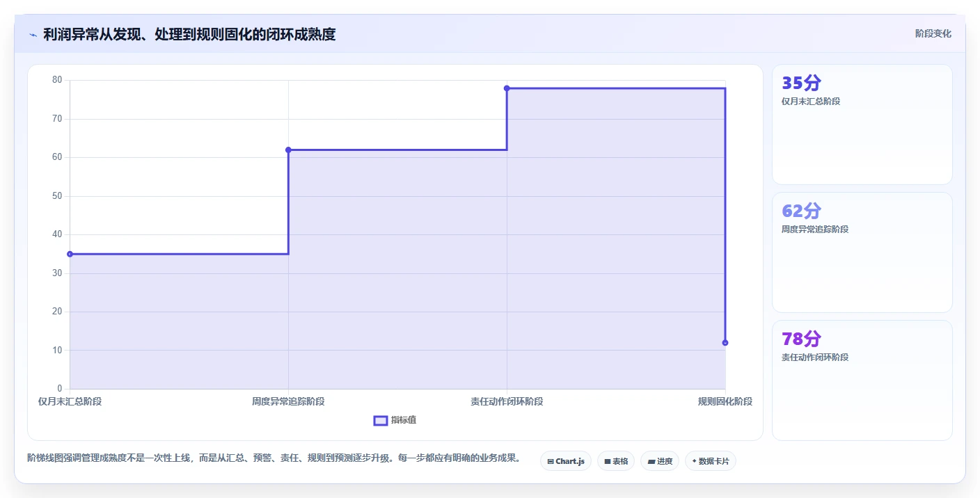Image resolution: width=980 pixels, height=498 pixels.
Task: Click the 阶段变化 label in header
Action: (x=933, y=33)
